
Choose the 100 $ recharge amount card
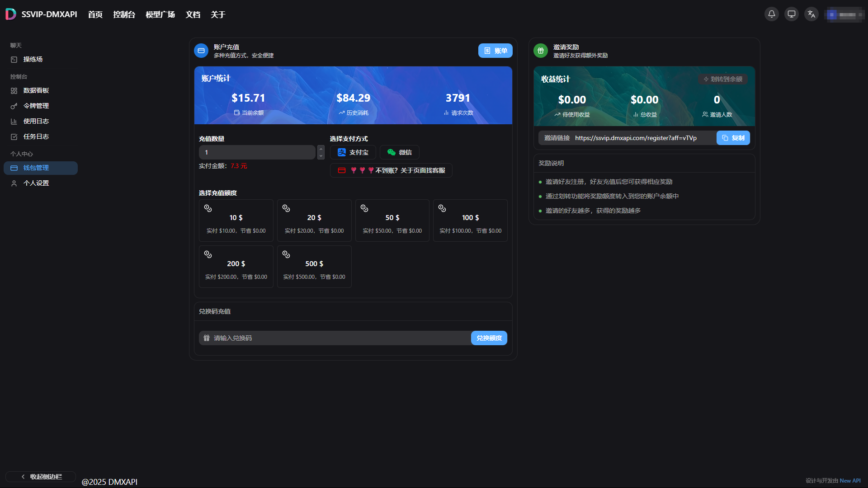(x=470, y=221)
